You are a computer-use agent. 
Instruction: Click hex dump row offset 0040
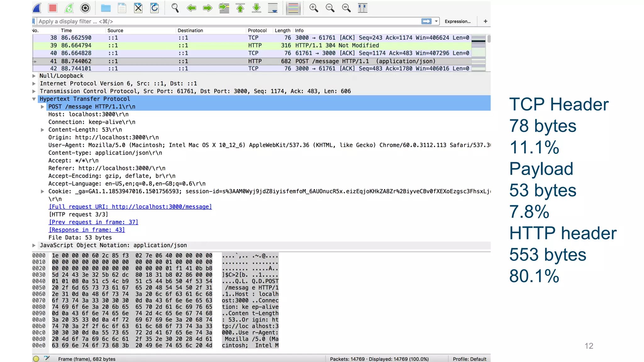tap(39, 281)
